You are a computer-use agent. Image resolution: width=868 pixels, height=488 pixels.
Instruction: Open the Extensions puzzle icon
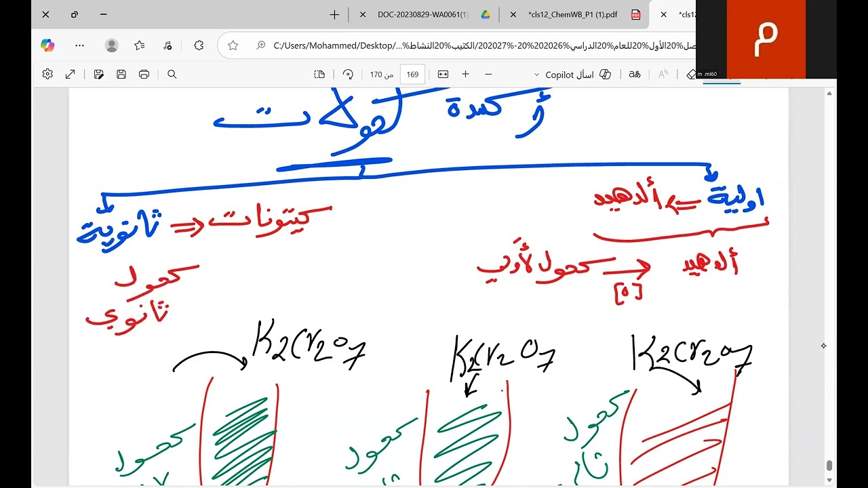[x=199, y=45]
